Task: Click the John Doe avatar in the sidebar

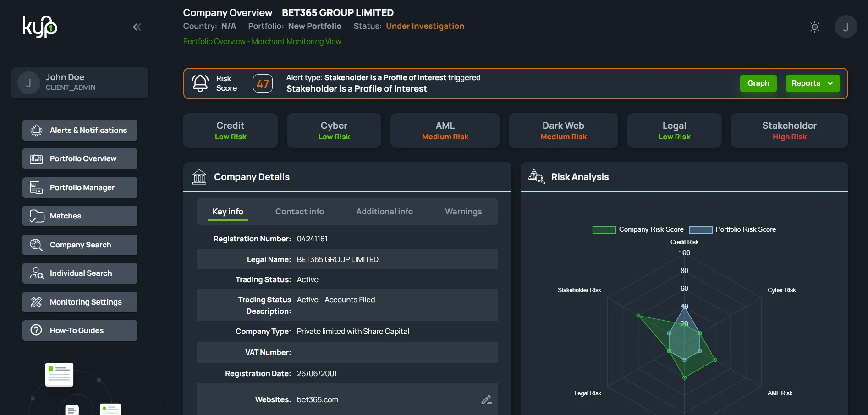Action: 28,83
